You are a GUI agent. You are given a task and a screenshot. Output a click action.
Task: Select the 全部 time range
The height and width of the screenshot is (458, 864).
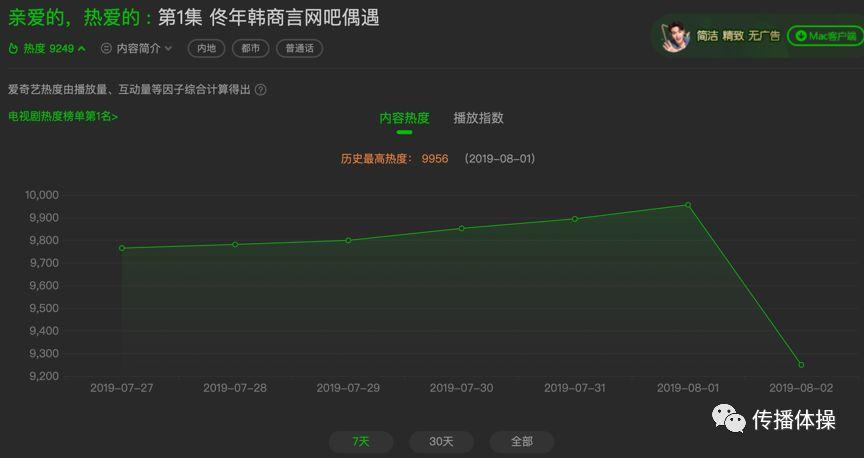coord(521,441)
